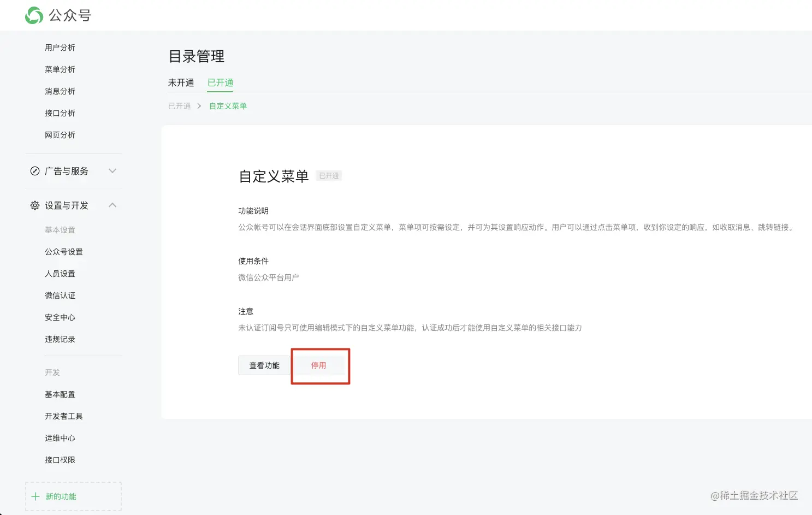Click the 公众号 title text
The image size is (812, 515).
click(x=70, y=15)
